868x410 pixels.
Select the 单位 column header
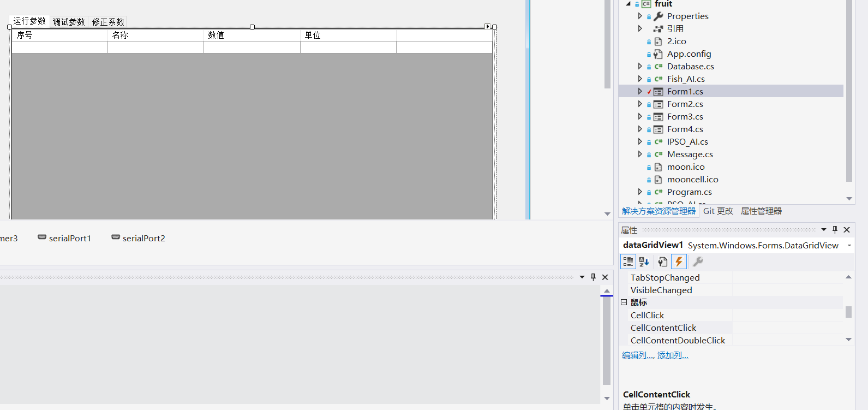349,35
